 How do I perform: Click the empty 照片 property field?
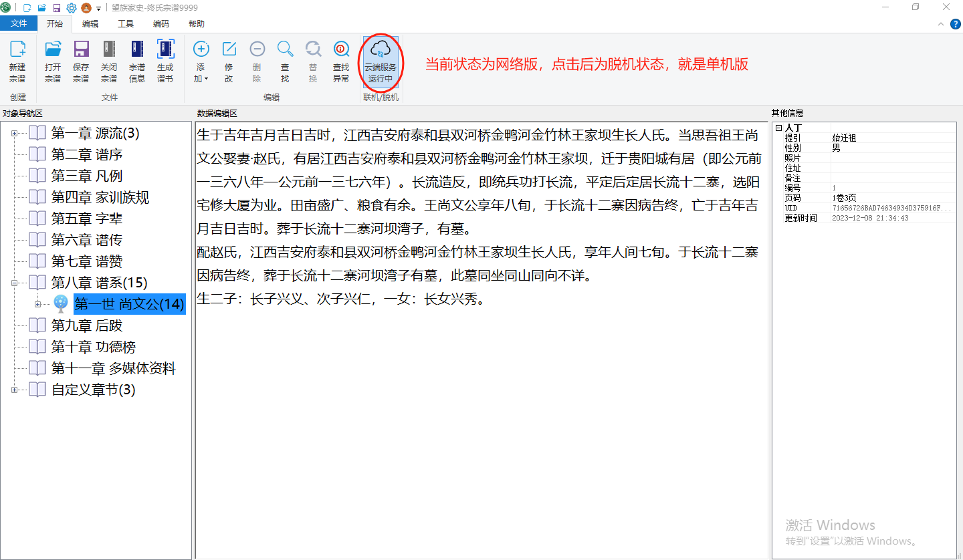893,158
